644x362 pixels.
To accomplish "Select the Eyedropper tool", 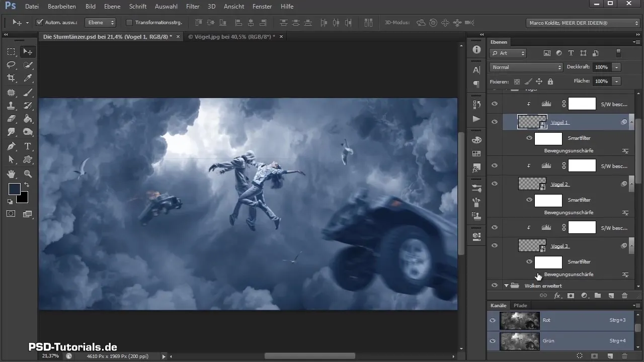I will pyautogui.click(x=28, y=78).
